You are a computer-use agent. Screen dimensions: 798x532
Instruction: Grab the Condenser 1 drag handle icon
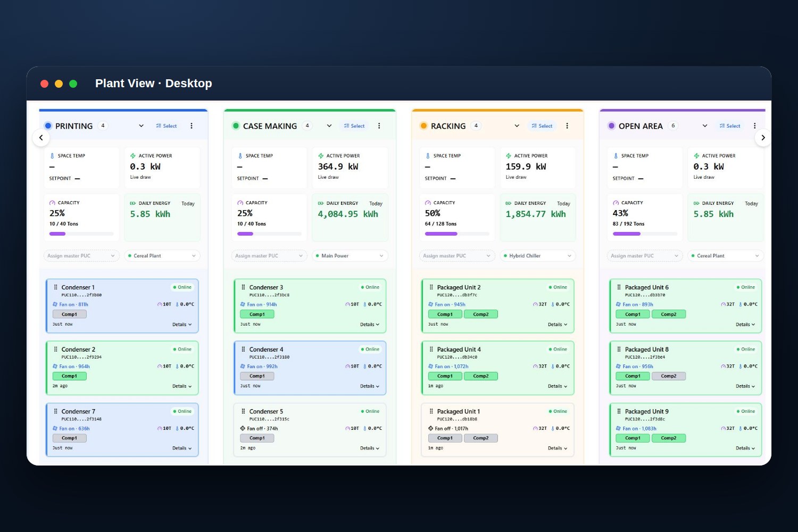click(x=55, y=287)
